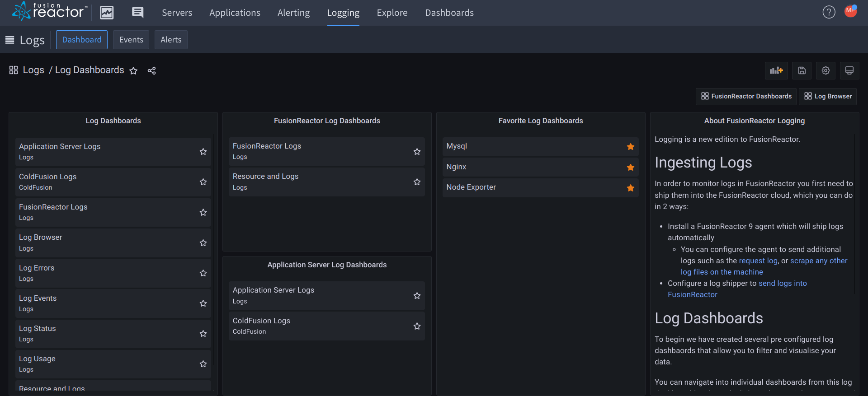868x396 pixels.
Task: Unfavorite the Mysql dashboard star
Action: pos(631,147)
